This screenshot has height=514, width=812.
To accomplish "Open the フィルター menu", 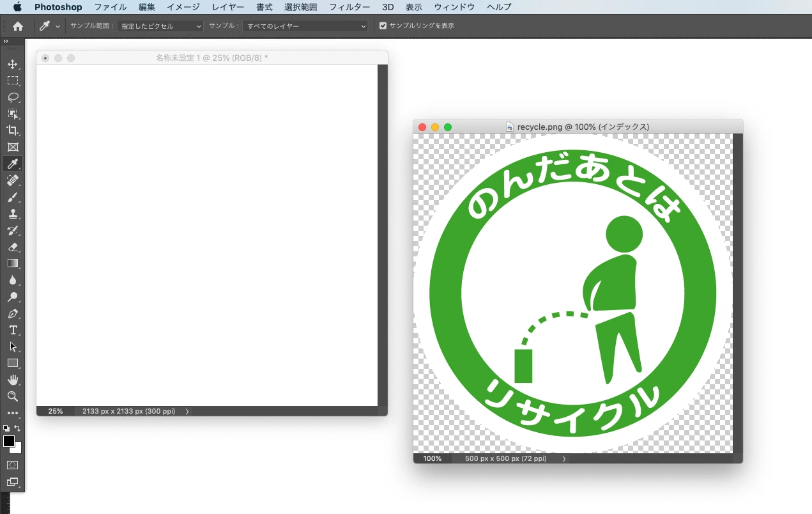I will coord(349,7).
